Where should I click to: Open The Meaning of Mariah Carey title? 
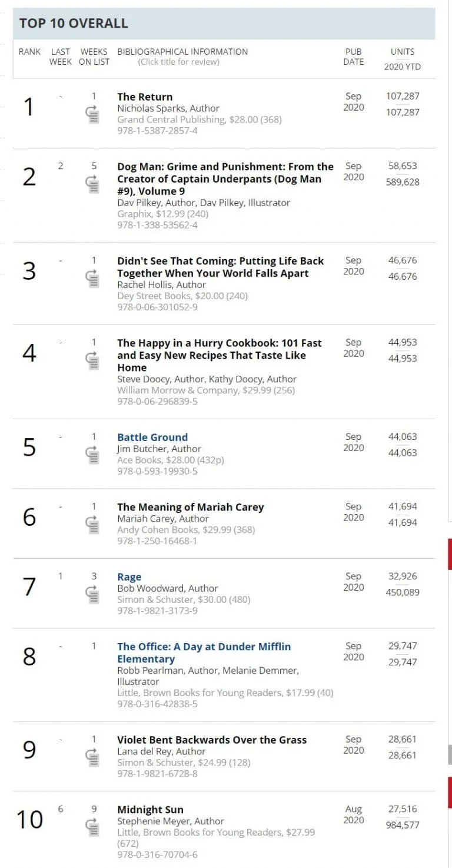(x=190, y=507)
